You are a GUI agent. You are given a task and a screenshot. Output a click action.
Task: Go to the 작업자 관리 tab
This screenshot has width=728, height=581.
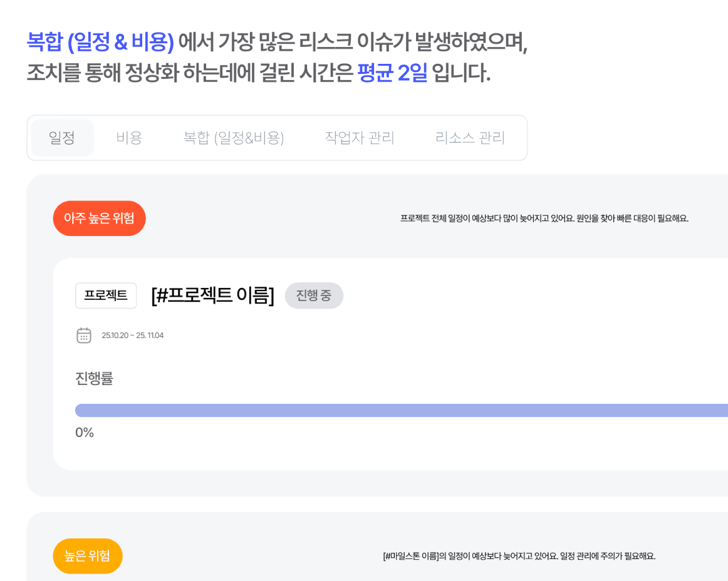(x=360, y=138)
